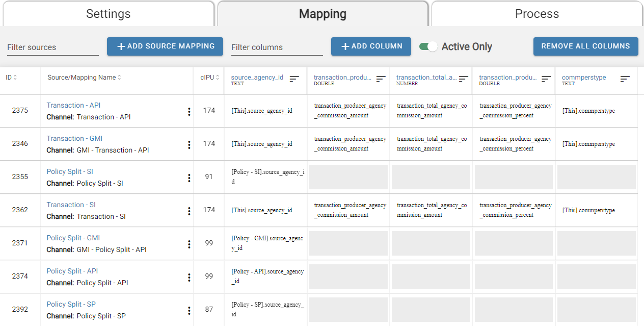Click the sort icon on transaction_total_a... column

[463, 79]
